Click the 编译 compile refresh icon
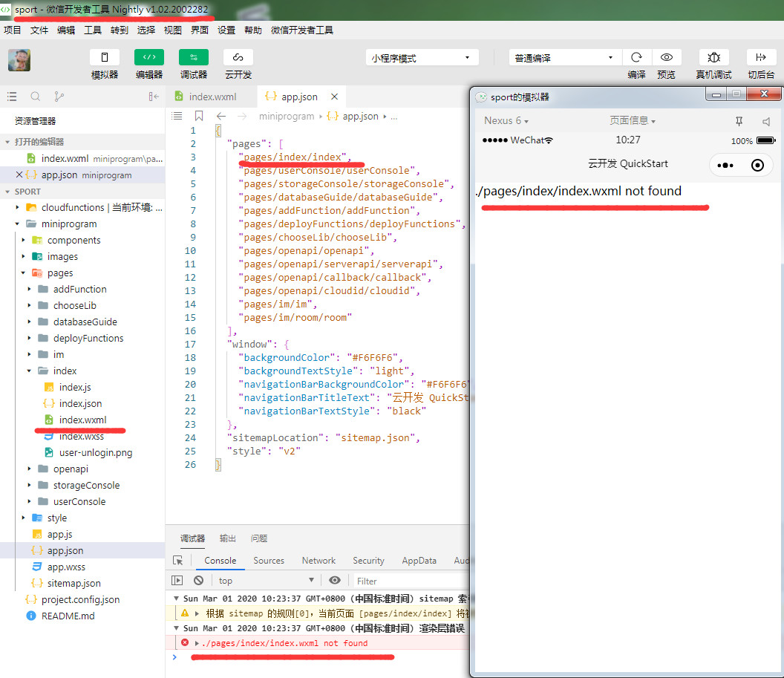 636,57
